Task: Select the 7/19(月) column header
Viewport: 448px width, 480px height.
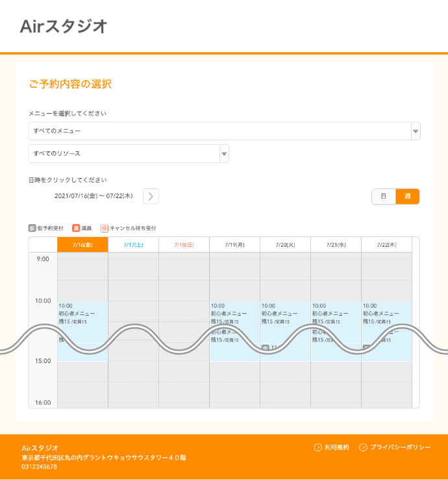Action: (x=234, y=245)
